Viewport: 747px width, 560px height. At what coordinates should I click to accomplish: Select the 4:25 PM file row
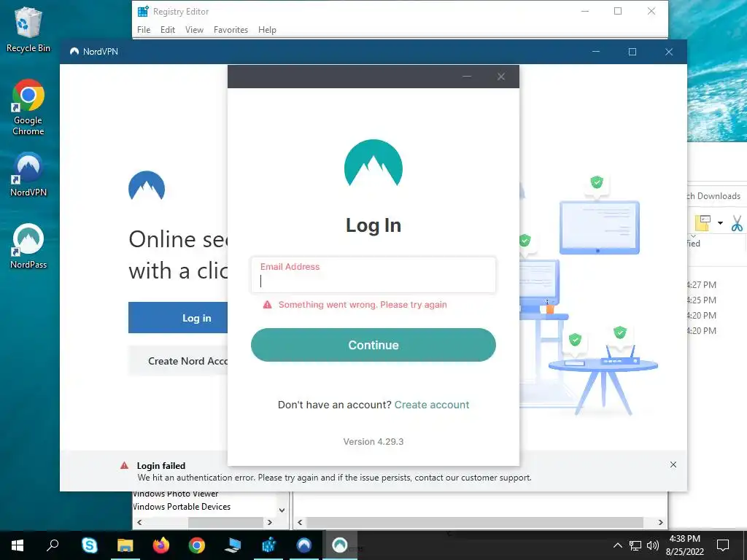(x=702, y=300)
